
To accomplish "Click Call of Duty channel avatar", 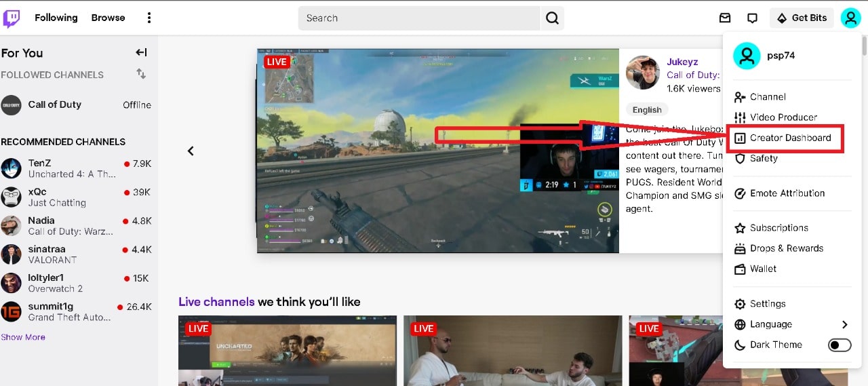I will click(x=11, y=104).
